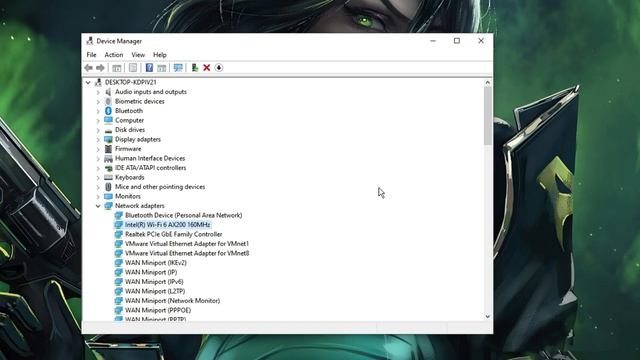Expand Human Interface Devices chevron
Viewport: 640px width, 360px height.
tap(98, 159)
